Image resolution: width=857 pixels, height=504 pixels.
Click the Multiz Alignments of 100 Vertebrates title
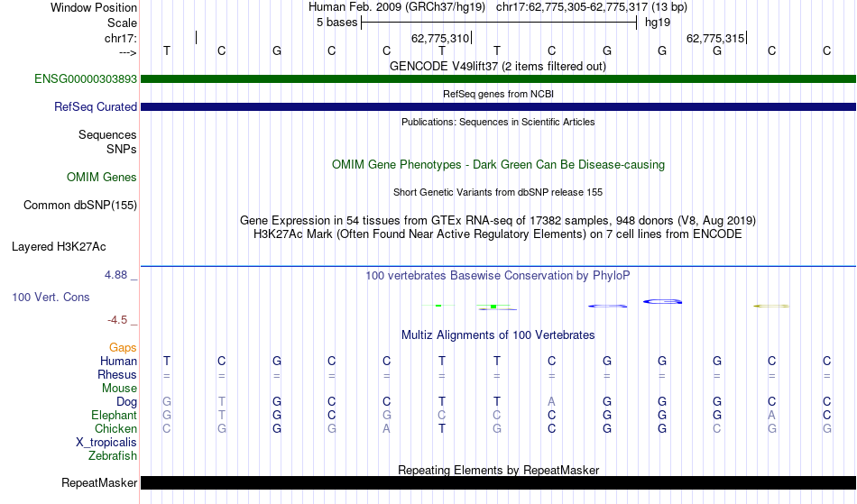click(498, 334)
